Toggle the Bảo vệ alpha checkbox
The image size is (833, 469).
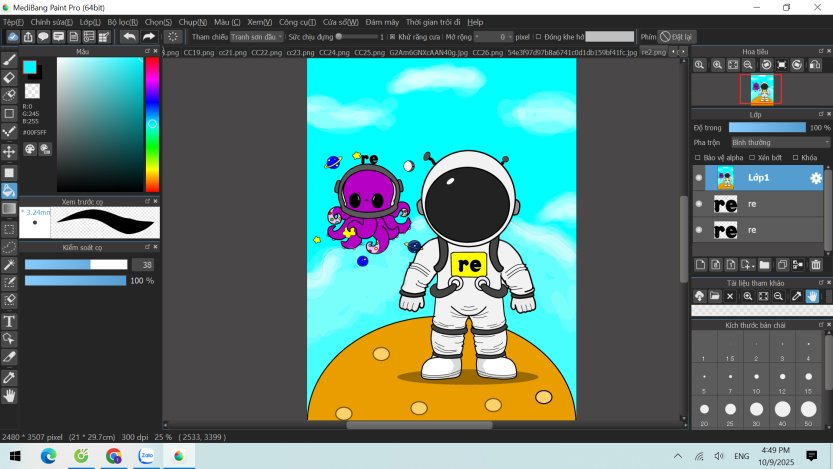[x=698, y=158]
